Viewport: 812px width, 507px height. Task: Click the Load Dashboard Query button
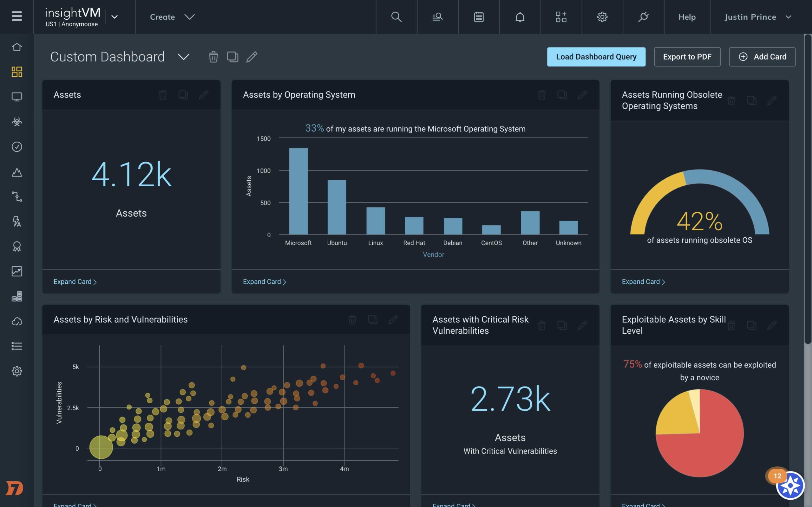(x=596, y=57)
